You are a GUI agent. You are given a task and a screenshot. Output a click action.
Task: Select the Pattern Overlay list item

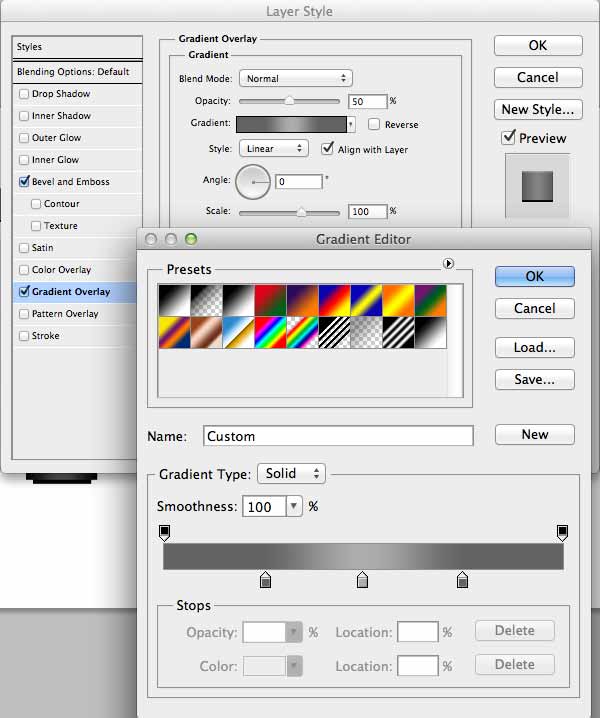pos(75,314)
